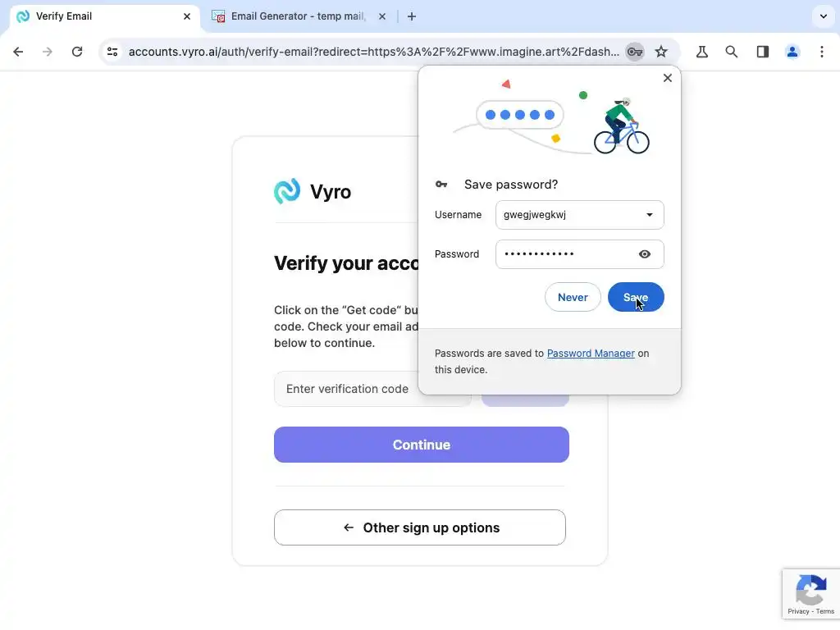The width and height of the screenshot is (840, 630).
Task: Click the Never button
Action: pos(573,297)
